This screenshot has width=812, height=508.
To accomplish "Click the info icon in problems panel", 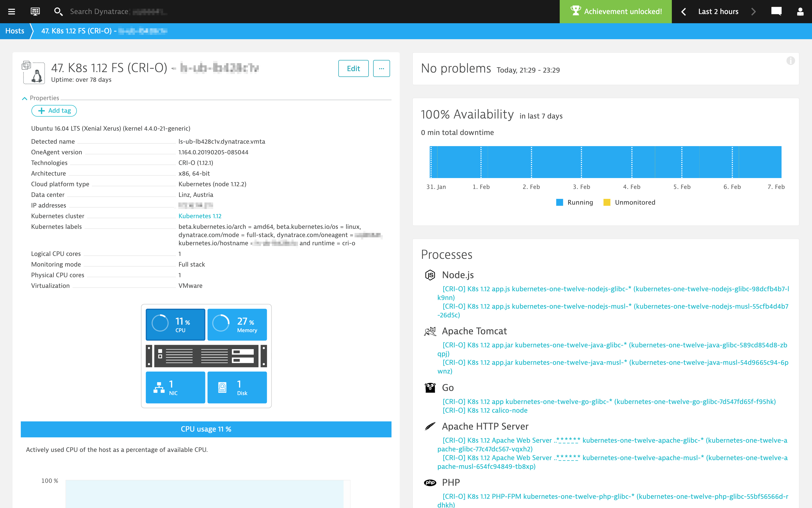I will [790, 61].
